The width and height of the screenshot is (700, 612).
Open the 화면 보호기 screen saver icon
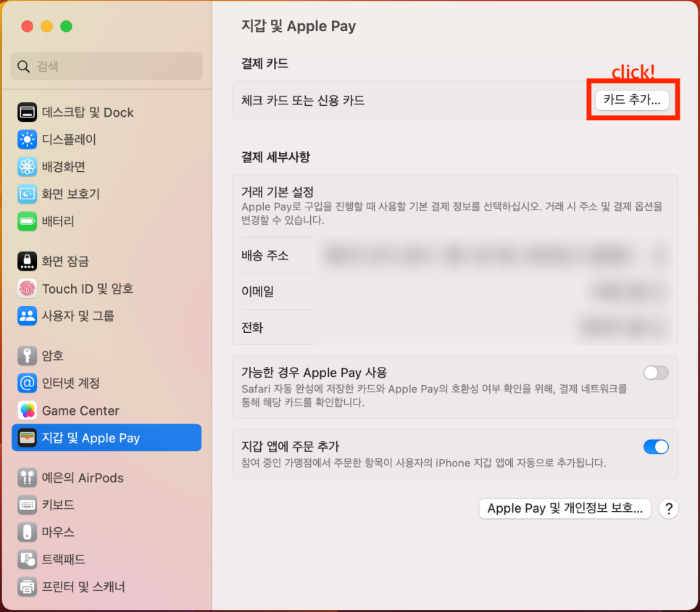click(27, 194)
